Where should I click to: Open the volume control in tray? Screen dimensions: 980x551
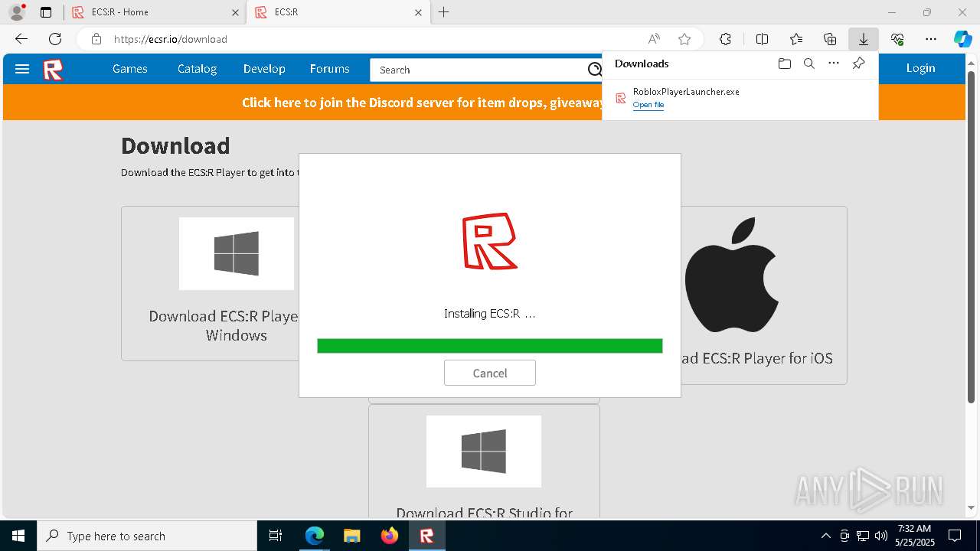pyautogui.click(x=880, y=536)
